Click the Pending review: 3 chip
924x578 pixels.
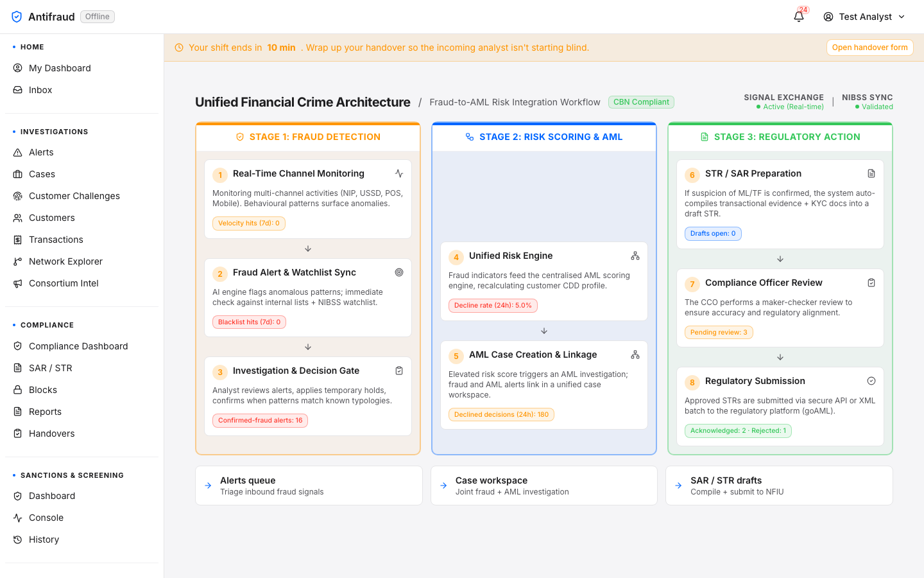tap(719, 333)
